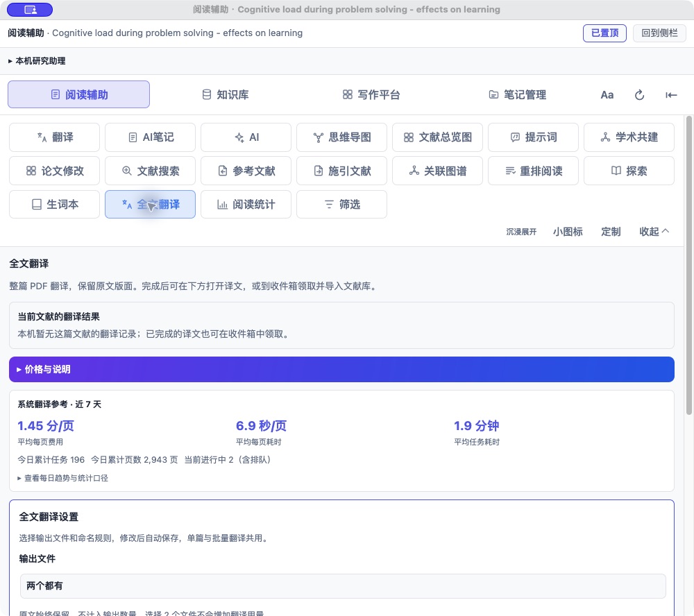Open the 翻译 translate tool
The height and width of the screenshot is (616, 694).
click(x=54, y=137)
